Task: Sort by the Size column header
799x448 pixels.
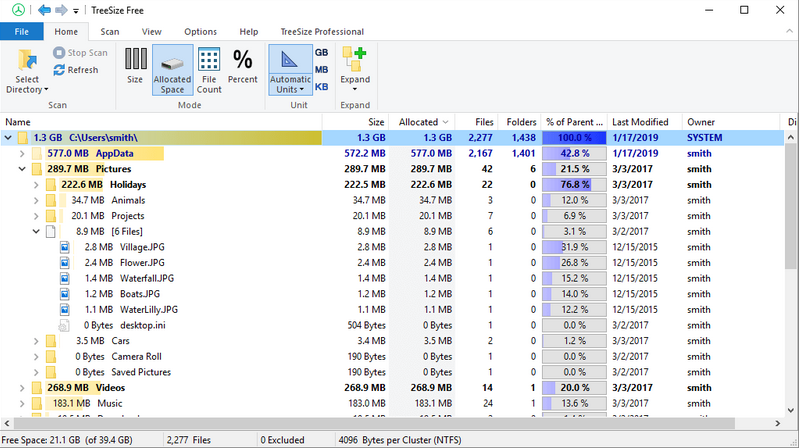Action: click(356, 122)
